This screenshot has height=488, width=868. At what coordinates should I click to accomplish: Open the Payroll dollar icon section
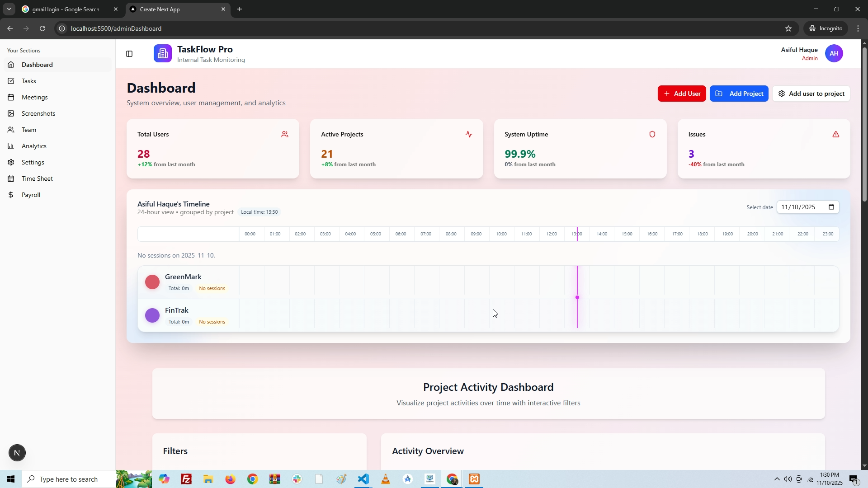(x=11, y=195)
